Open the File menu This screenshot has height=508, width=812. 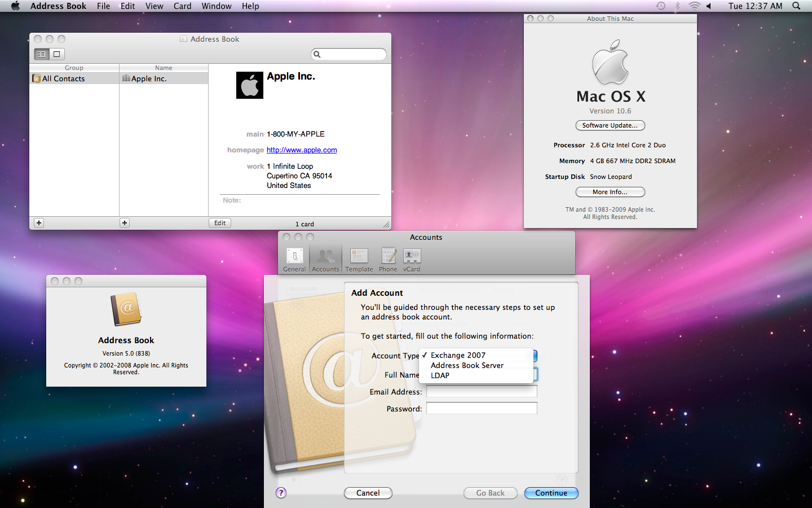pyautogui.click(x=104, y=6)
